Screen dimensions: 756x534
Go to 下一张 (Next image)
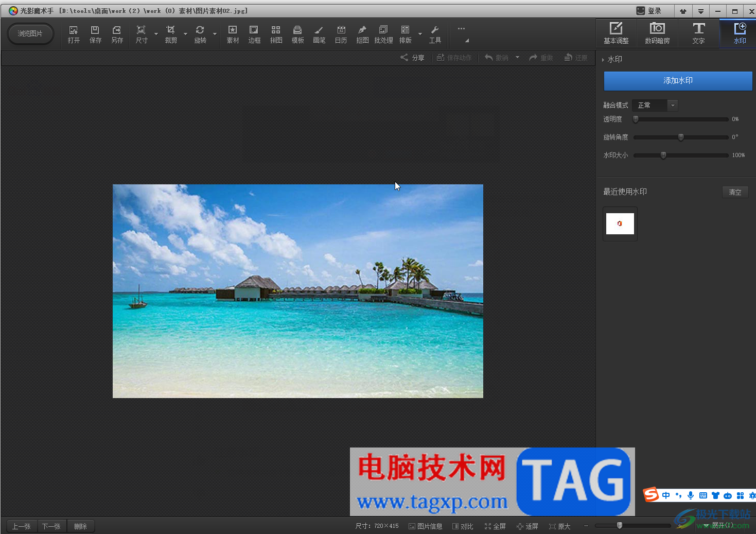click(51, 526)
